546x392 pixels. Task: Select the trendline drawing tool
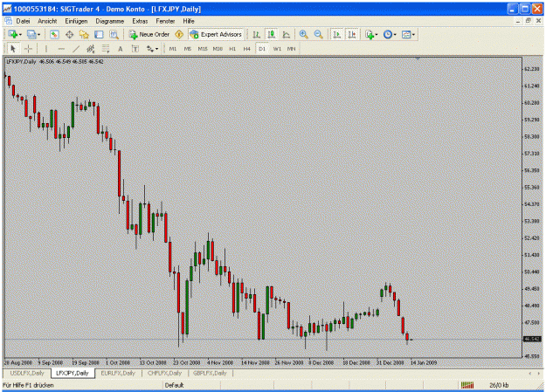coord(76,49)
